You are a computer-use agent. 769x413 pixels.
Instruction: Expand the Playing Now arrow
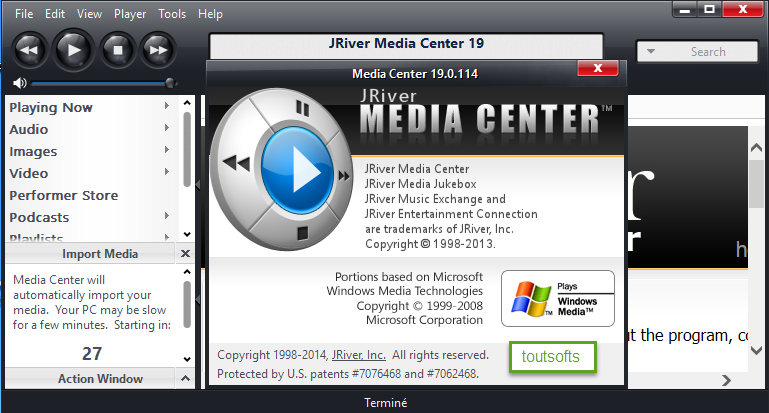tap(167, 105)
